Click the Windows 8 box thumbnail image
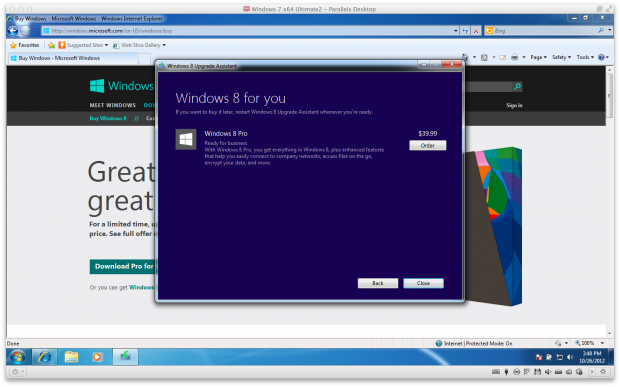620x387 pixels. tap(493, 227)
